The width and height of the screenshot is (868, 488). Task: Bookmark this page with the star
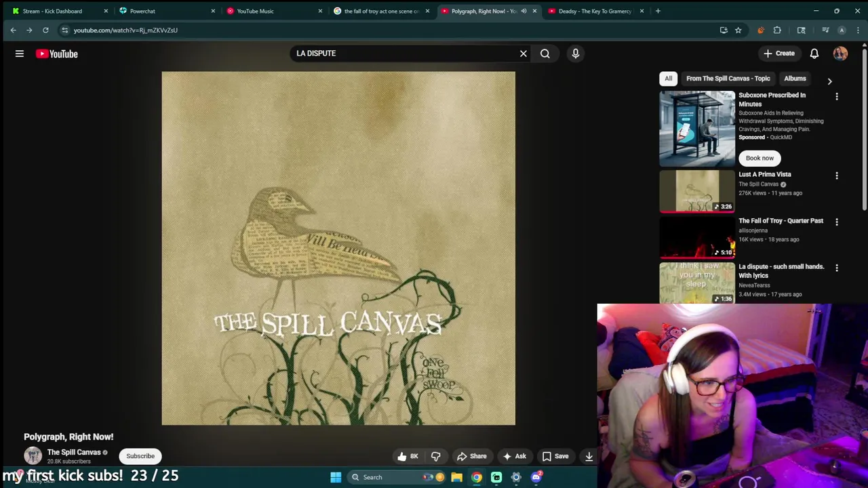tap(738, 30)
